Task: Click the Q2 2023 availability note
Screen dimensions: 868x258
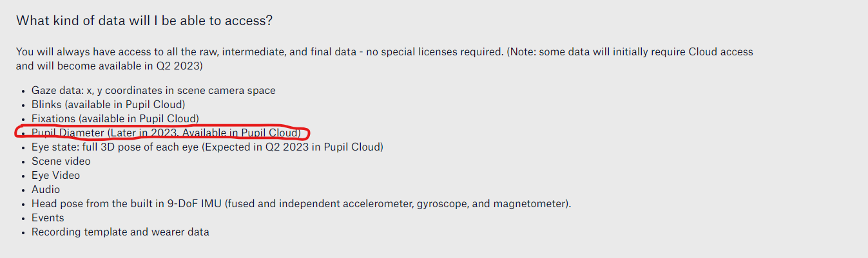Action: pyautogui.click(x=385, y=59)
